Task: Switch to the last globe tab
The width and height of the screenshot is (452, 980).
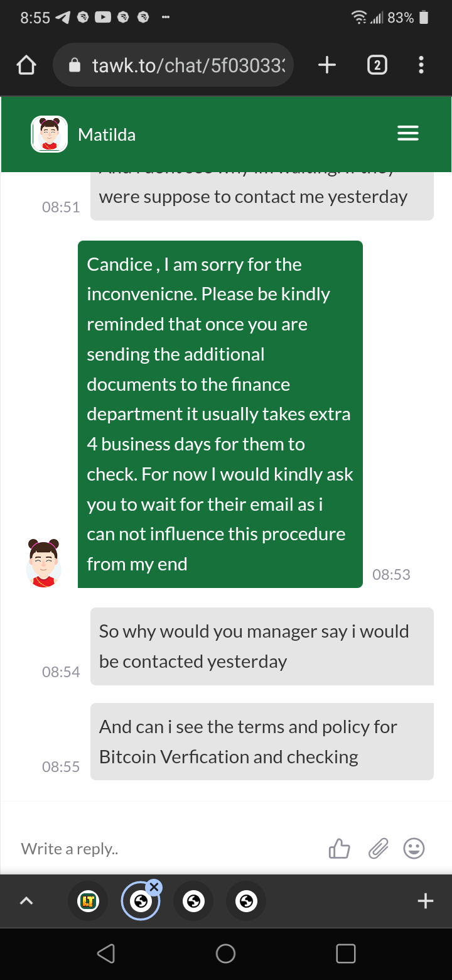Action: pos(246,901)
